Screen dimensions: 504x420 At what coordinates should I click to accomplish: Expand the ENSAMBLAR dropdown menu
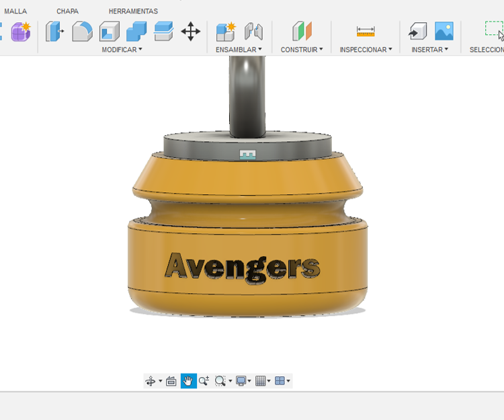239,50
